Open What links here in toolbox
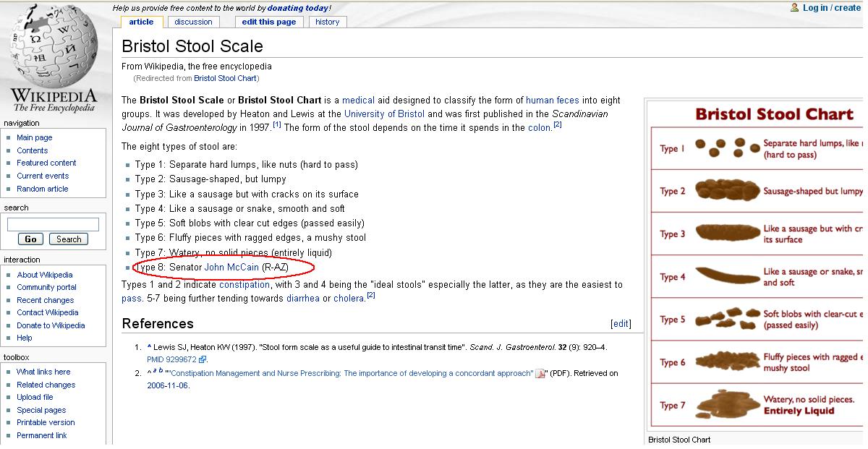Viewport: 868px width, 449px height. [43, 372]
